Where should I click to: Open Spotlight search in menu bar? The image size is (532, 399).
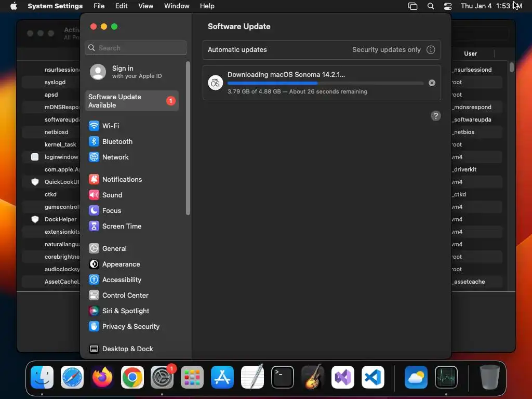pyautogui.click(x=431, y=6)
